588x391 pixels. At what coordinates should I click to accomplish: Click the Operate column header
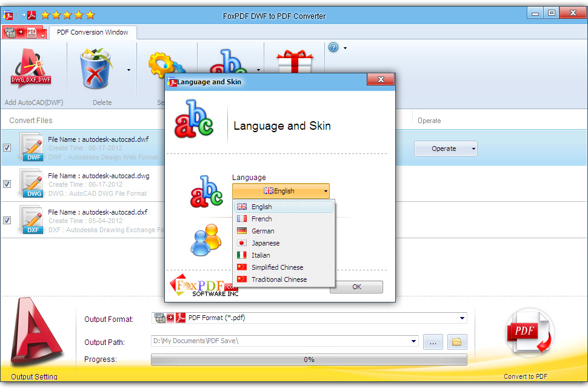tap(429, 121)
